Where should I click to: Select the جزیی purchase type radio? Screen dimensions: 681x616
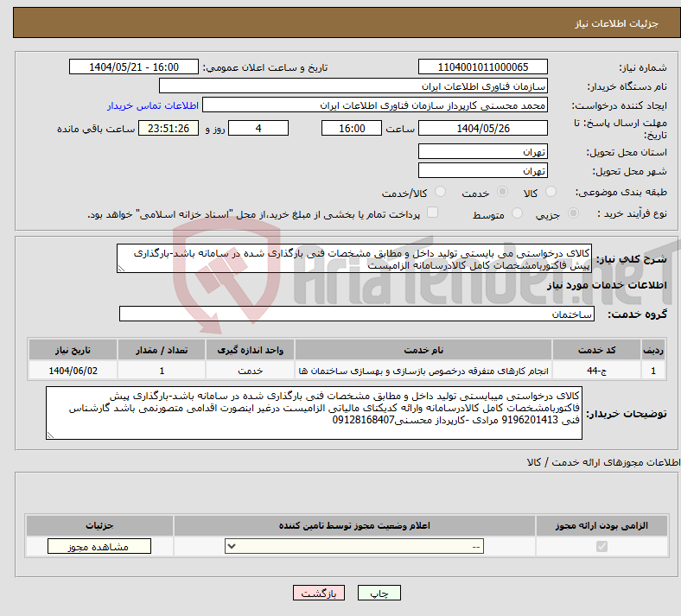pos(573,213)
